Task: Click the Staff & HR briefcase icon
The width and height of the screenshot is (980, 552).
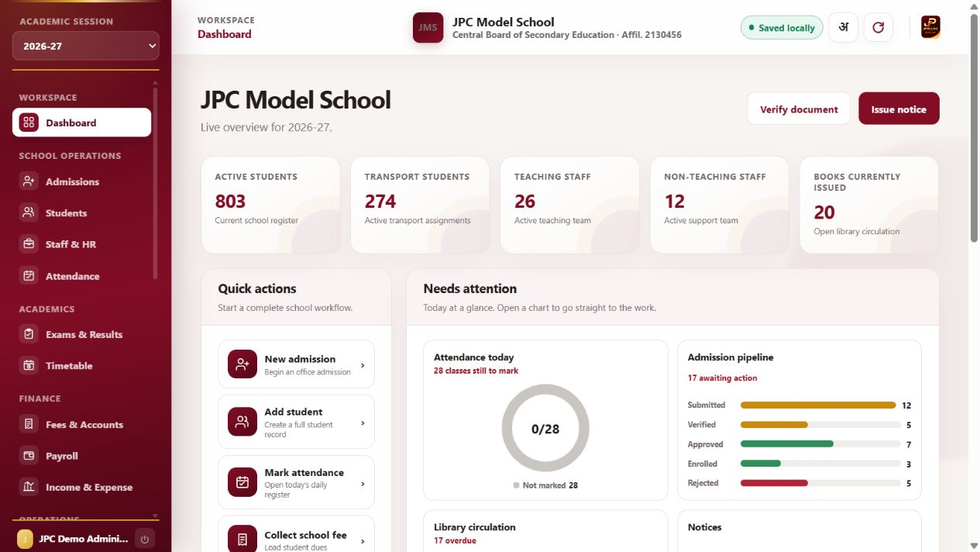Action: point(29,244)
